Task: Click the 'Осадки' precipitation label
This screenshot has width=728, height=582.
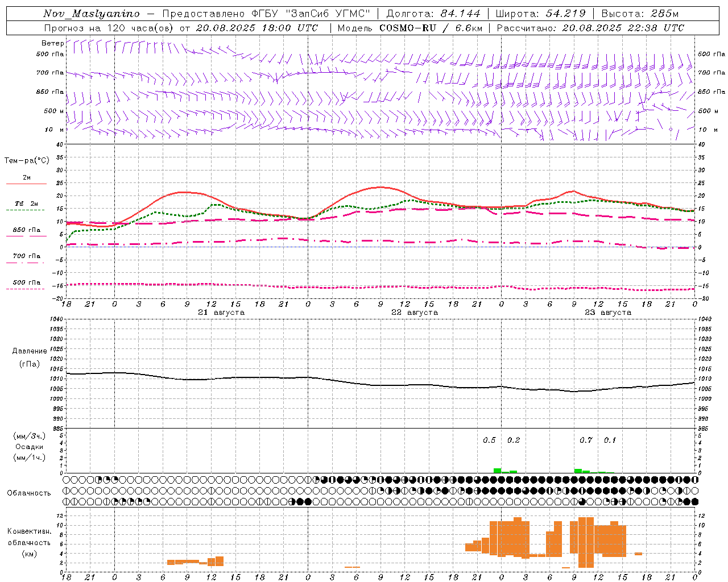Action: (30, 447)
